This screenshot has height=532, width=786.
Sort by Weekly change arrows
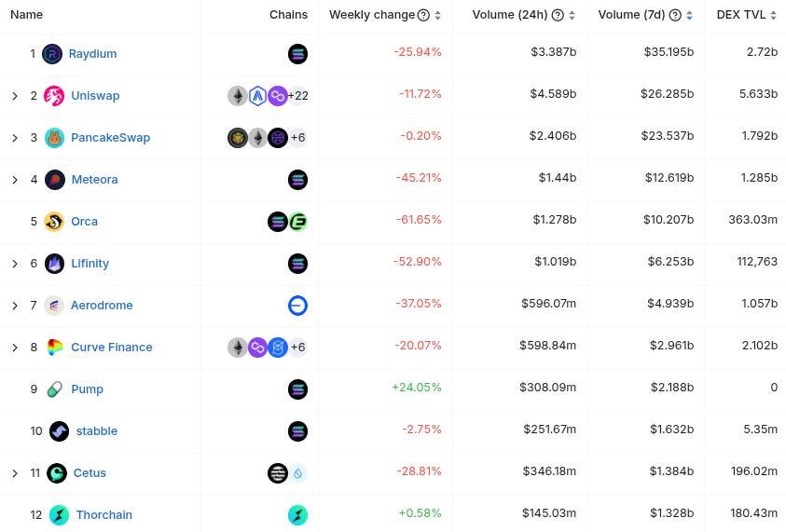(437, 15)
